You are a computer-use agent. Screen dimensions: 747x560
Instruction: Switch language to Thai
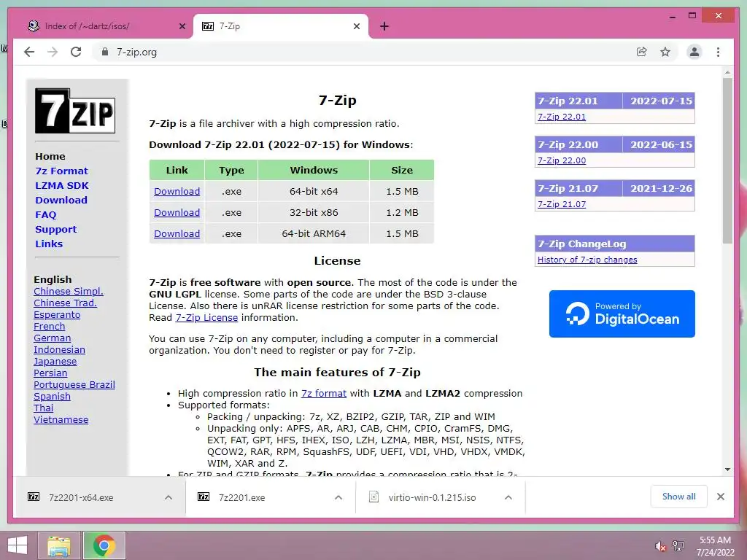(43, 408)
